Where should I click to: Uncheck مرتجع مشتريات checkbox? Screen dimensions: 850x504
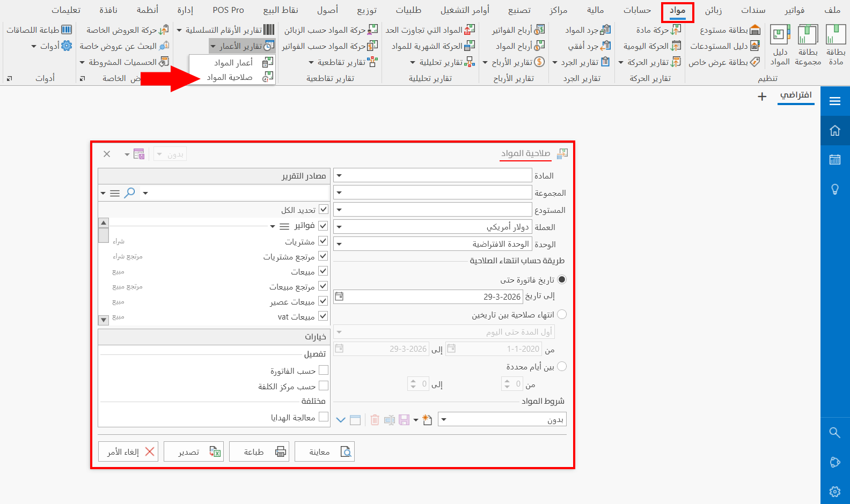click(x=323, y=256)
